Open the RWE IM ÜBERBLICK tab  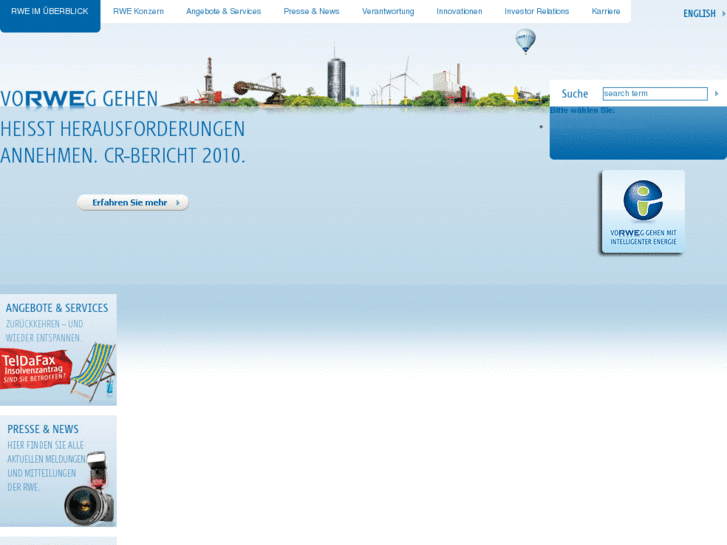(50, 12)
